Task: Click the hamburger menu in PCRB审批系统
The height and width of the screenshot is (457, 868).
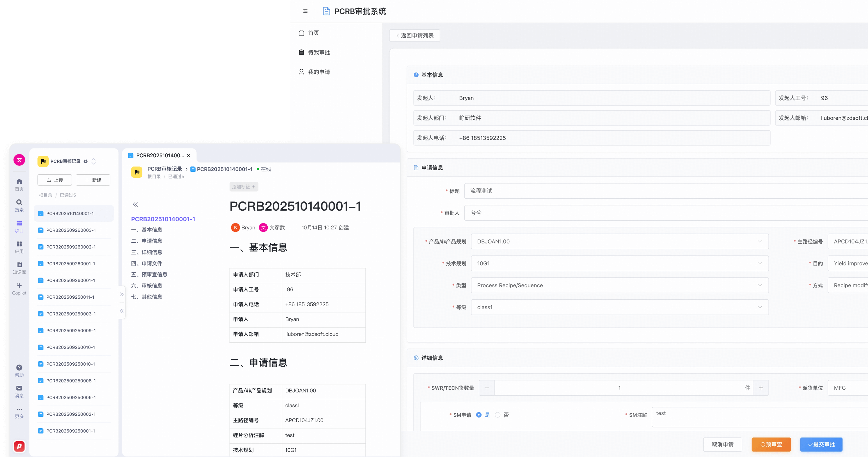Action: [x=305, y=11]
